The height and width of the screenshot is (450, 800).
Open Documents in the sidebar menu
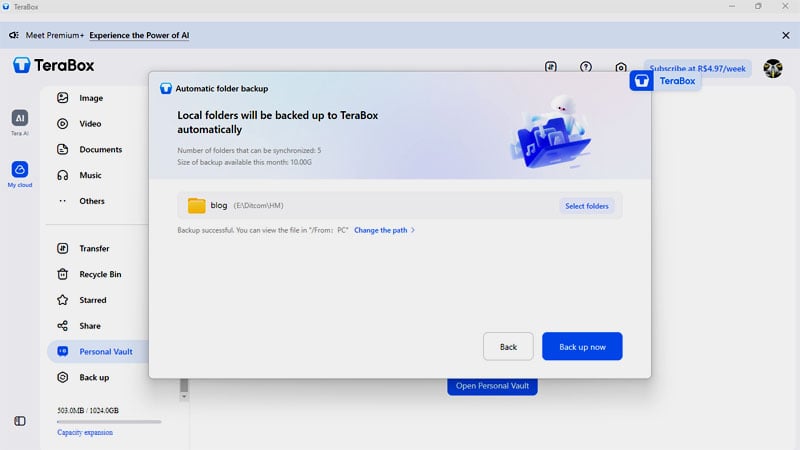coord(101,149)
